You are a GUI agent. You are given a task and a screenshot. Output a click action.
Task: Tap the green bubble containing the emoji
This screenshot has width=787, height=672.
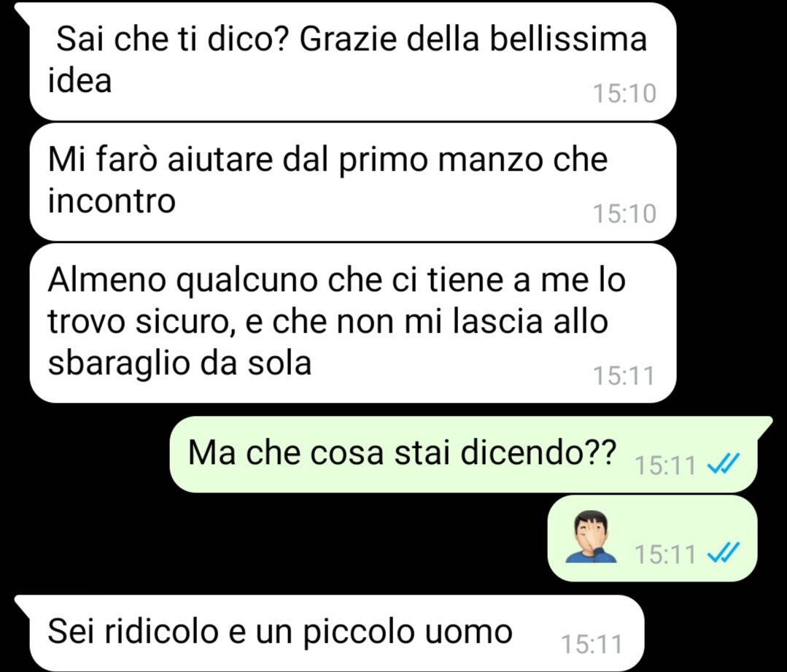tap(652, 538)
